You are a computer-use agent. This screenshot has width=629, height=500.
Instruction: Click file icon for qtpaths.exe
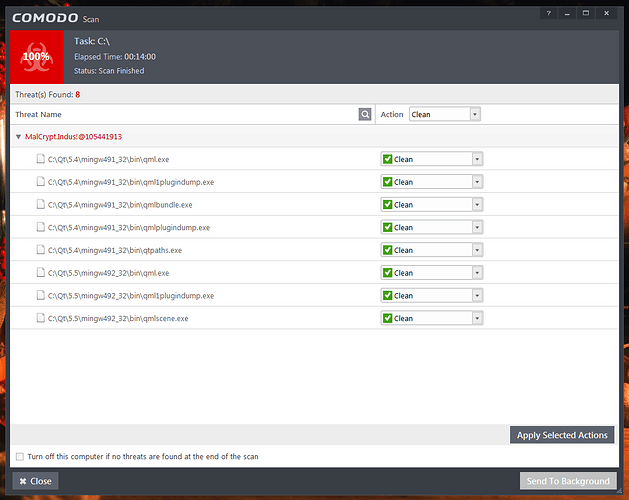point(41,250)
